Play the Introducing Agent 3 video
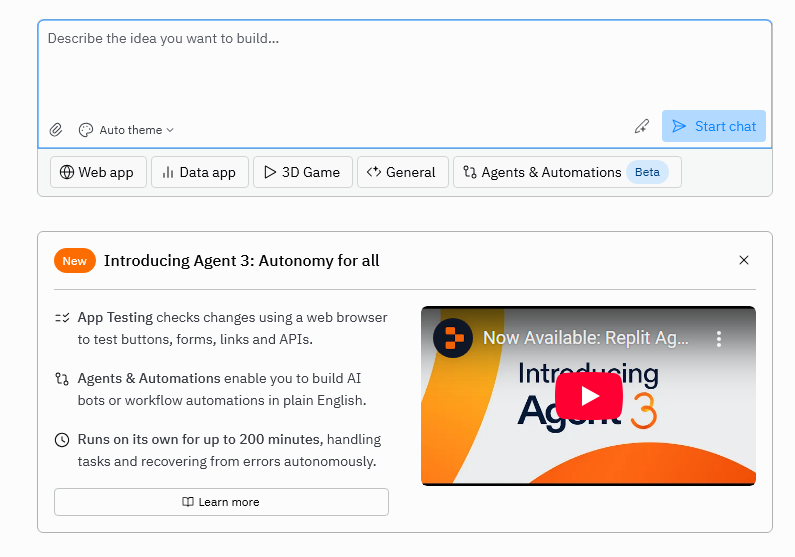This screenshot has height=557, width=795. [588, 396]
